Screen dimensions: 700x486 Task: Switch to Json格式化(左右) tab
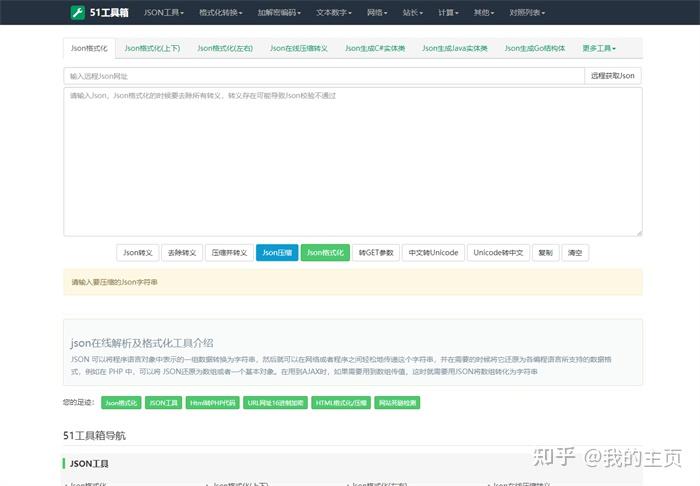225,48
